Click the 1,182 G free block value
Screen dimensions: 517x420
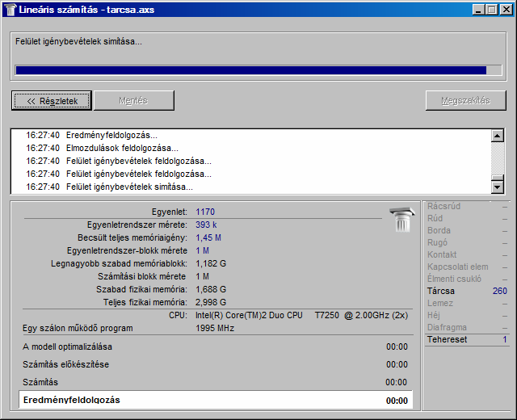211,263
